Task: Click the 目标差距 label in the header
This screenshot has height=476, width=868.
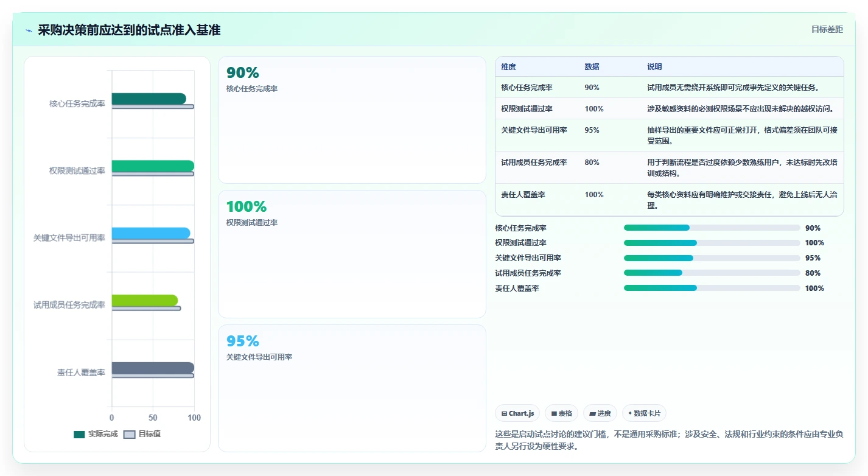Action: tap(827, 29)
